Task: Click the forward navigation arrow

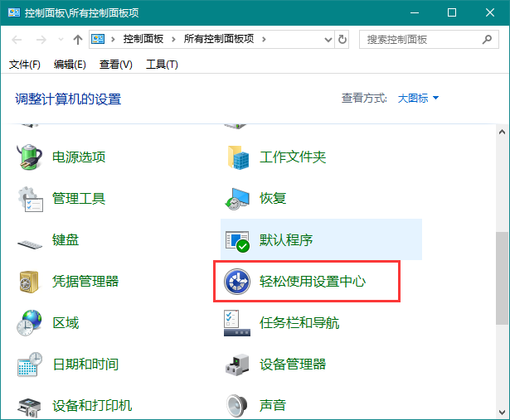Action: tap(41, 40)
